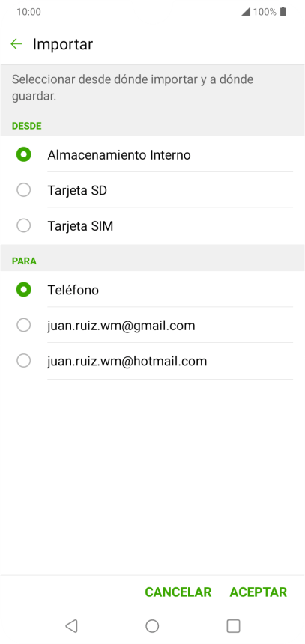
Task: Select Tarjeta SD radio button
Action: coord(23,190)
